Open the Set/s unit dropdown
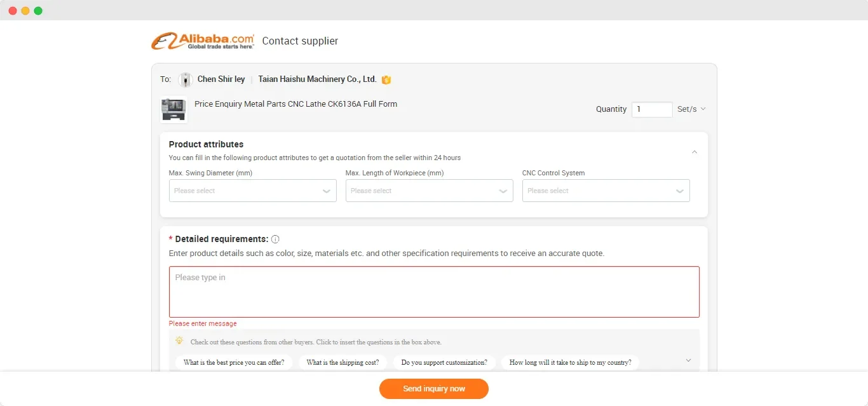 click(692, 109)
